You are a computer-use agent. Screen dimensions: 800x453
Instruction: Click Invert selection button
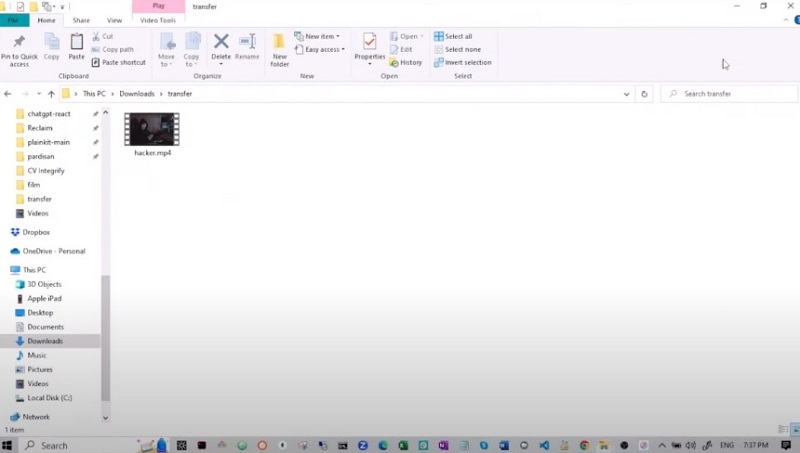pyautogui.click(x=462, y=62)
